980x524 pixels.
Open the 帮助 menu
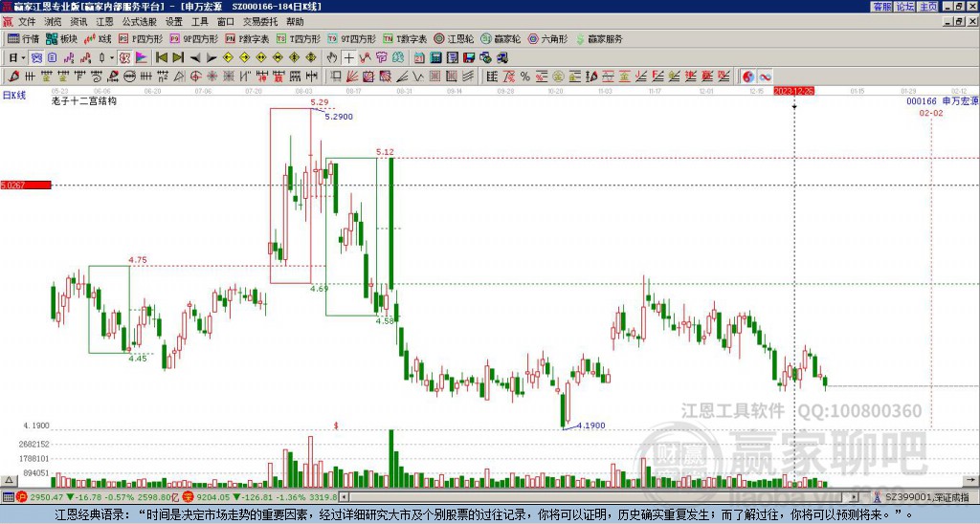(x=295, y=22)
